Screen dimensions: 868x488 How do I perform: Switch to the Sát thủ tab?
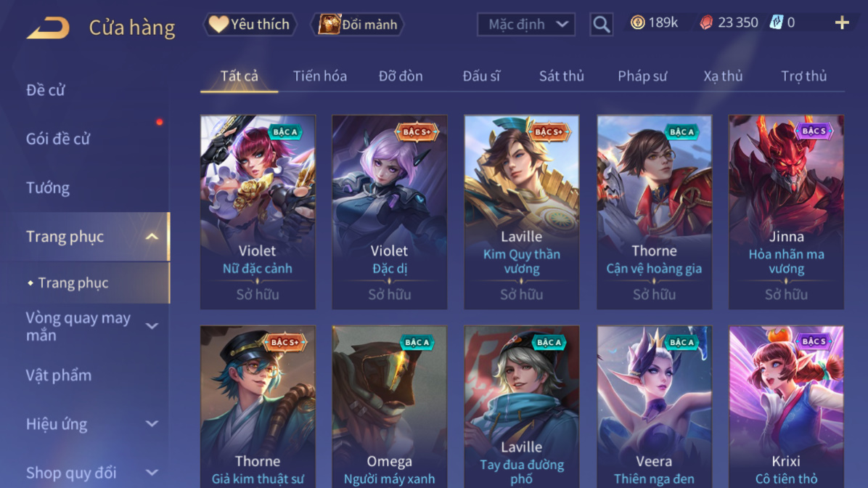(561, 76)
